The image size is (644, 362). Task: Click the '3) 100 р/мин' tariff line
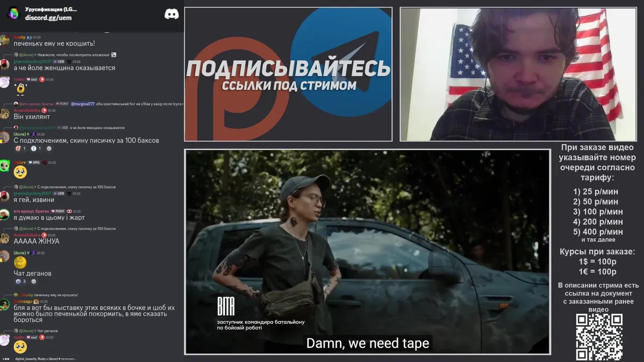(598, 212)
